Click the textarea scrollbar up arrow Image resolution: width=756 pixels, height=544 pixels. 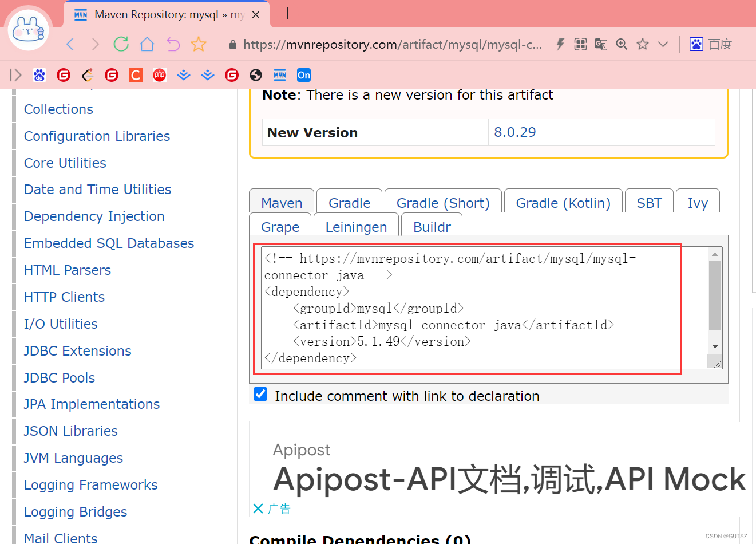[715, 254]
